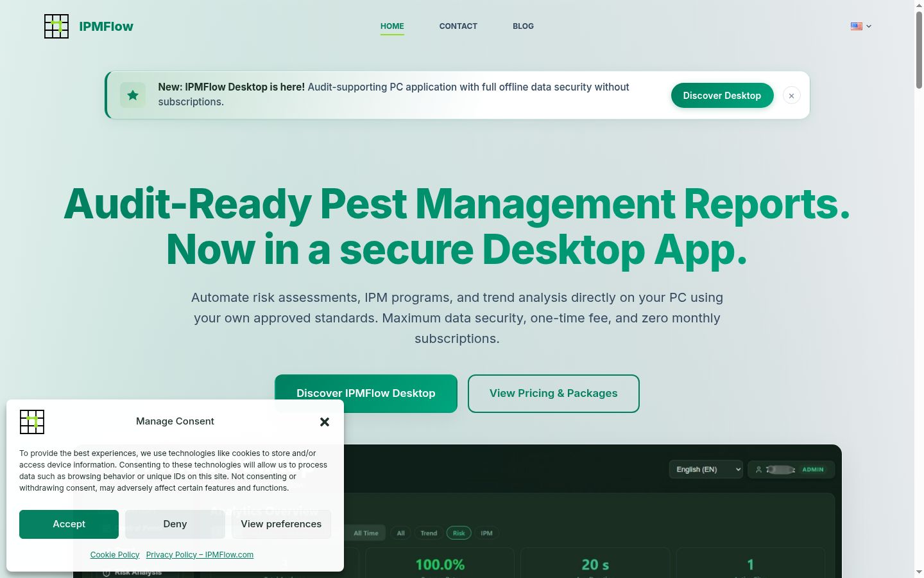Select the IPM filter pill
Viewport: 924px width, 578px height.
click(x=487, y=533)
